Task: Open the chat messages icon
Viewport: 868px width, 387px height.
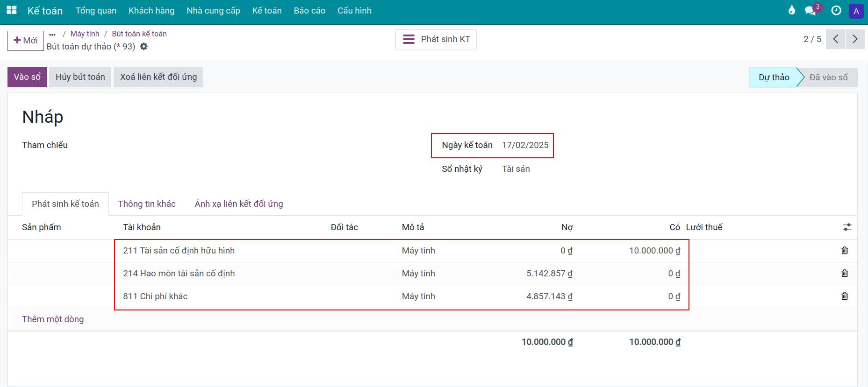Action: [811, 10]
